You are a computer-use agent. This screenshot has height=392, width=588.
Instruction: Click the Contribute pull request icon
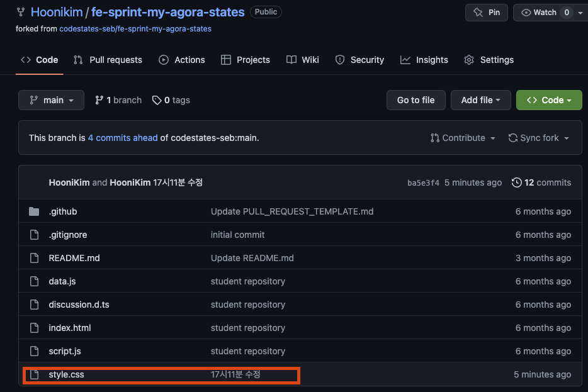[x=435, y=138]
